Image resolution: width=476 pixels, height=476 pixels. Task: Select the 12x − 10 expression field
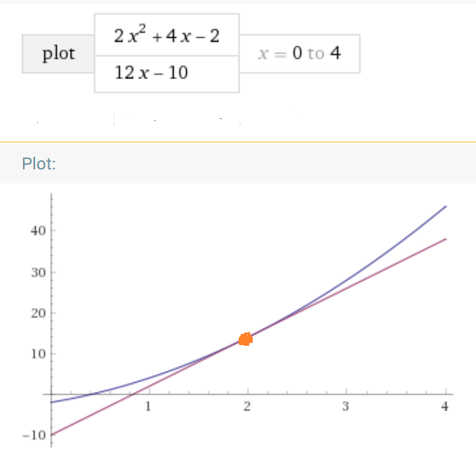tap(167, 74)
